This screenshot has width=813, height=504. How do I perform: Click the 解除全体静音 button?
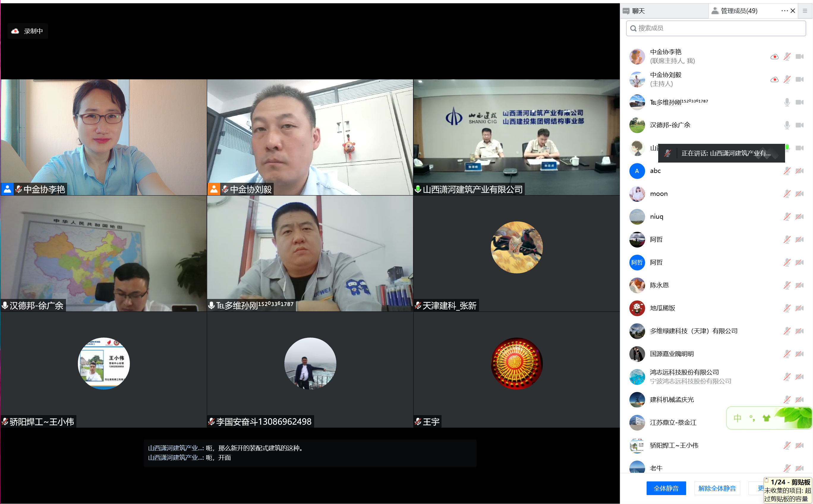pyautogui.click(x=717, y=488)
